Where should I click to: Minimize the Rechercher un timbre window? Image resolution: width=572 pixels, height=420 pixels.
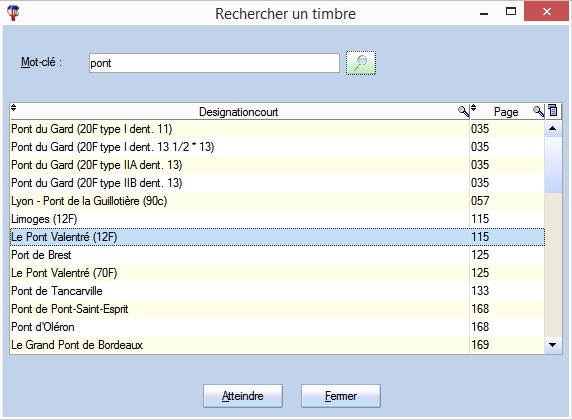484,13
